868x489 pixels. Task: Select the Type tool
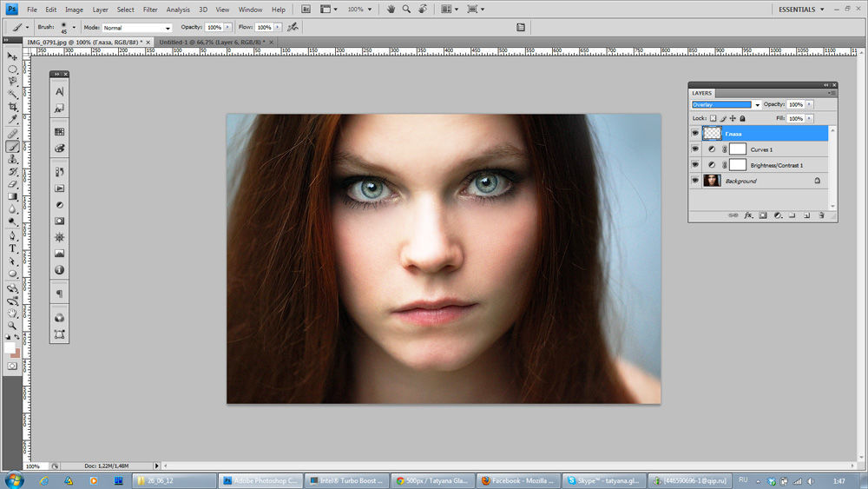click(12, 248)
